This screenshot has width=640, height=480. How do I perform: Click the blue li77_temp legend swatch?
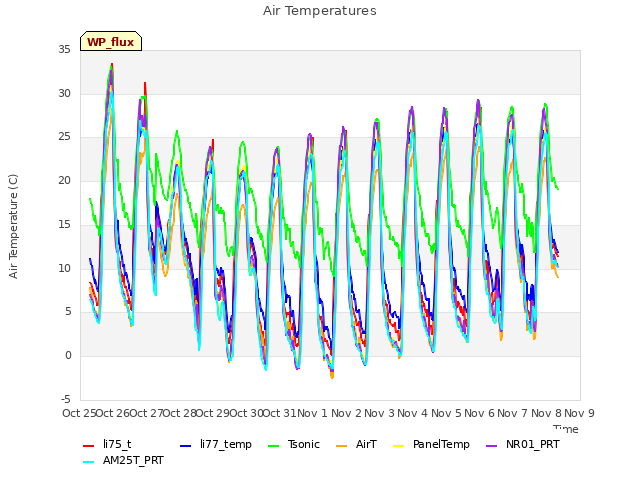pos(185,446)
